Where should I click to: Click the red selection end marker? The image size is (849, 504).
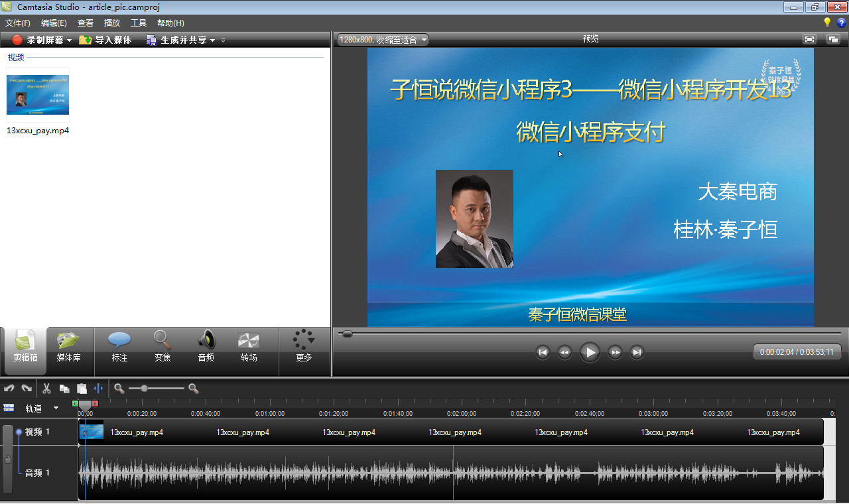pyautogui.click(x=95, y=403)
